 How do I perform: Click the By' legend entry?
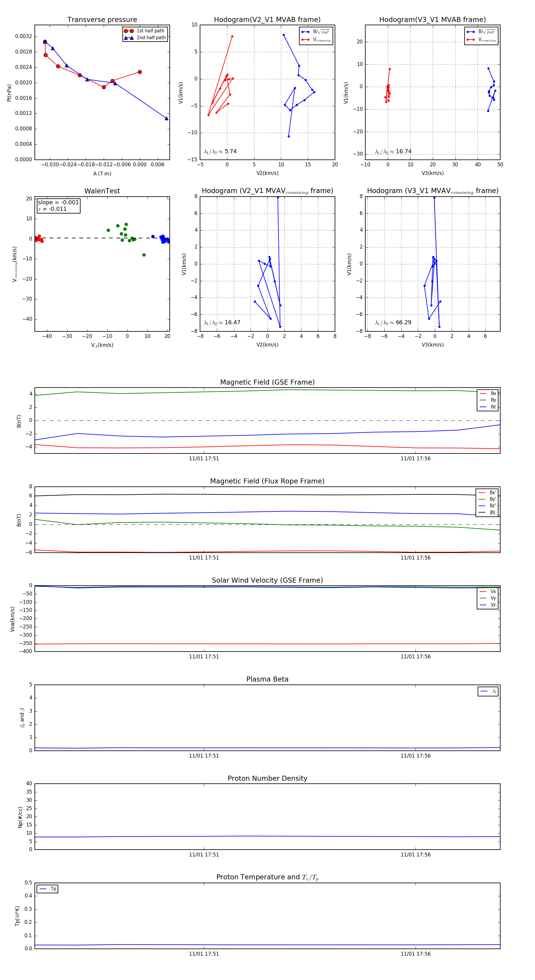click(x=487, y=499)
